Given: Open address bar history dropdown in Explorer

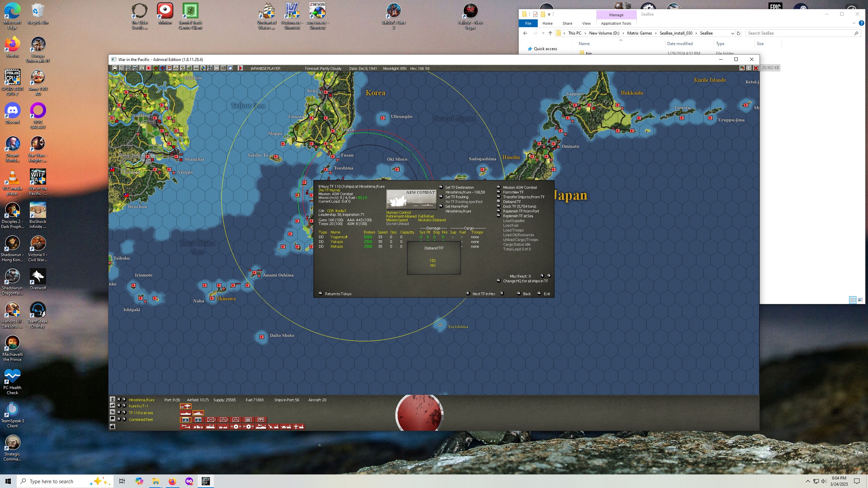Looking at the screenshot, I should tap(732, 33).
